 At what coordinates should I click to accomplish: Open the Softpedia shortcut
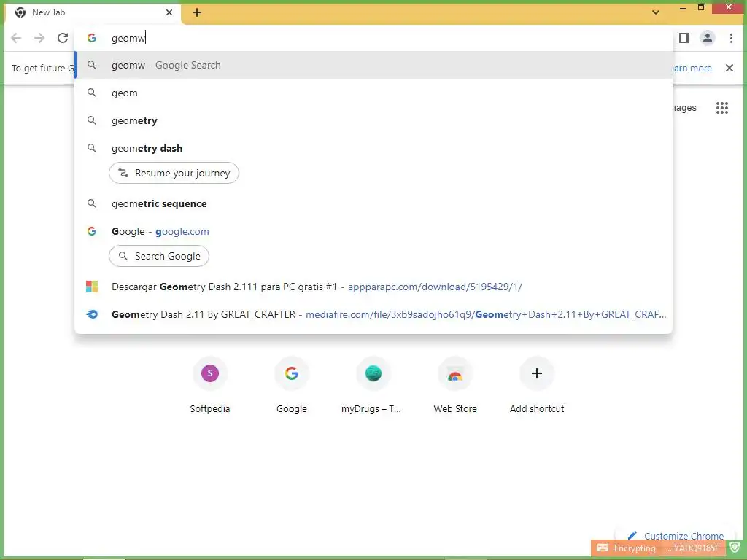tap(210, 385)
